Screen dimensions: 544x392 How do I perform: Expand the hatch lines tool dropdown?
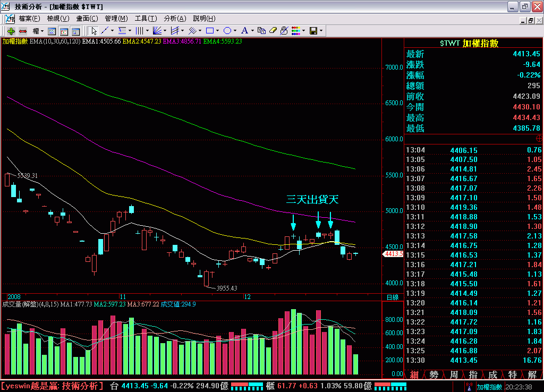200,31
